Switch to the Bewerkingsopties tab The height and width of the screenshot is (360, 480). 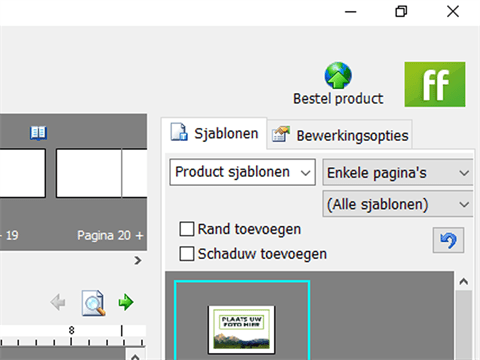coord(340,135)
